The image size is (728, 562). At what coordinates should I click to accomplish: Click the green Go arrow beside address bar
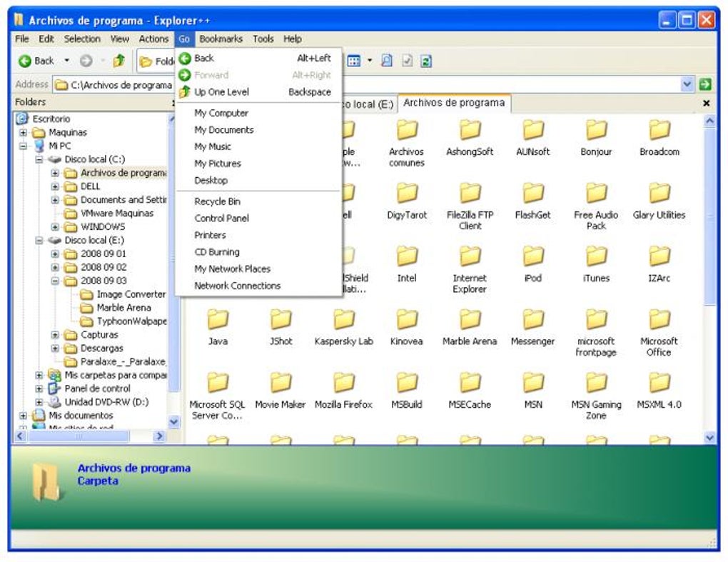704,84
